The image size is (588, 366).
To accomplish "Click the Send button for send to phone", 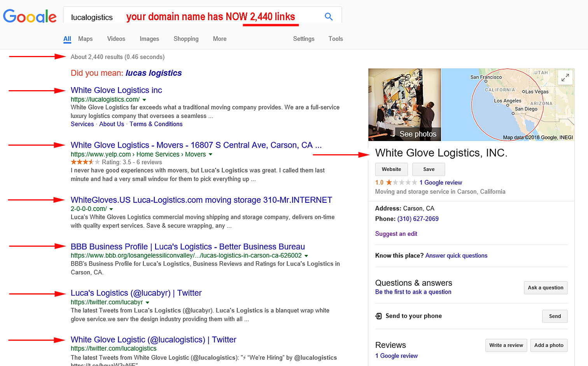I will tap(555, 316).
